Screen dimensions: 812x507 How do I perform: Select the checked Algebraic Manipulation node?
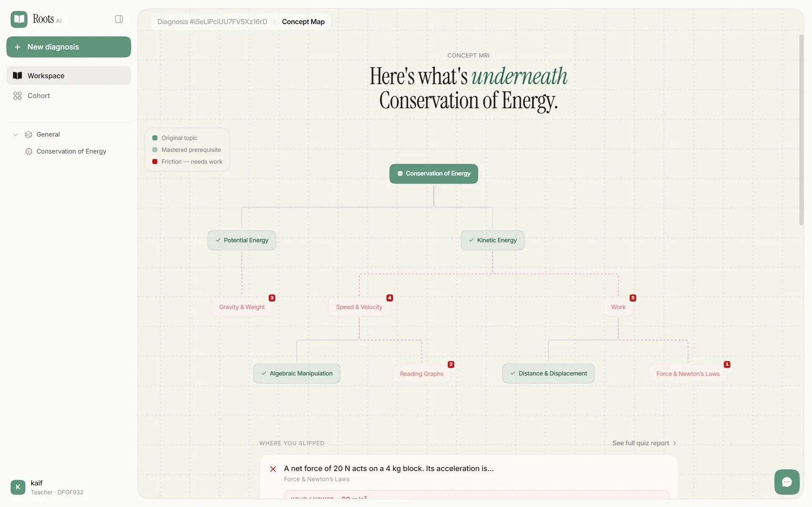pos(297,373)
